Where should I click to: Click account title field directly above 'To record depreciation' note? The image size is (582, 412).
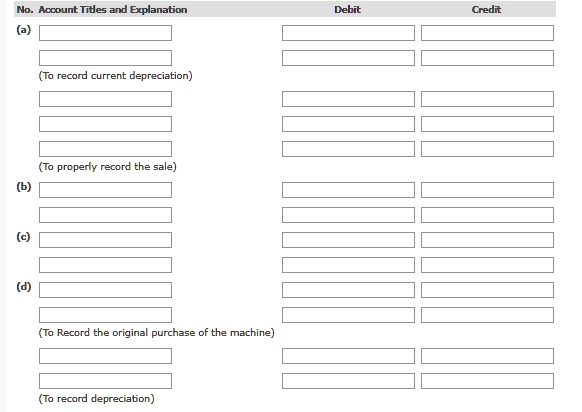105,381
